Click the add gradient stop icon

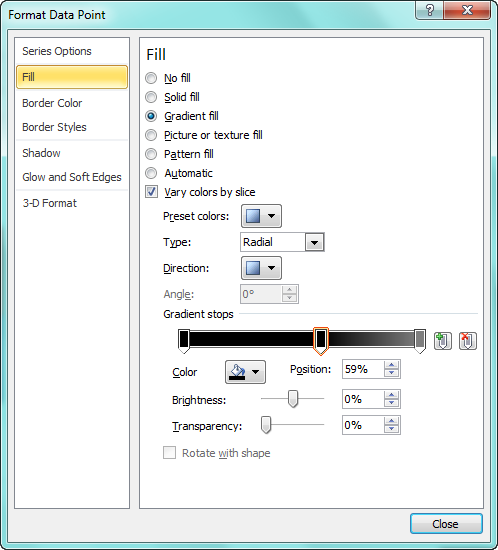coord(443,341)
